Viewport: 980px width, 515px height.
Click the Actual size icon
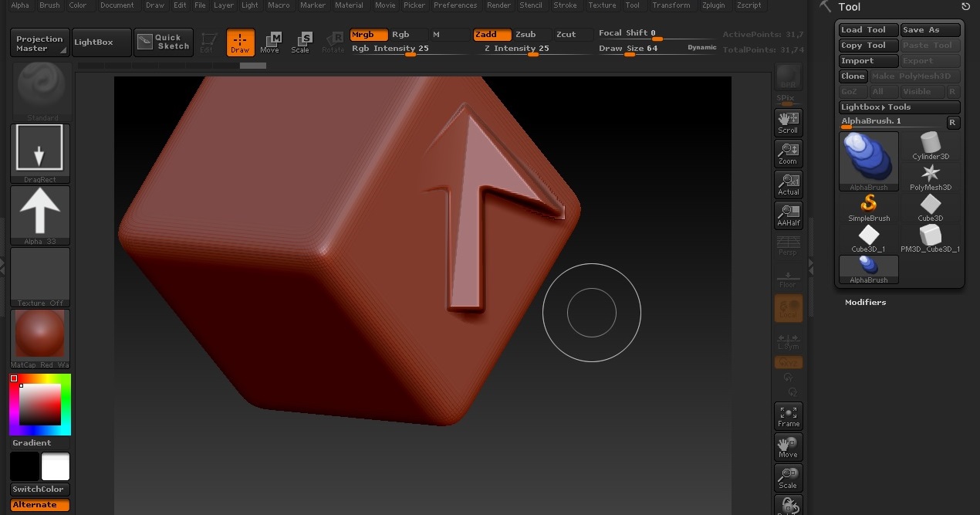click(788, 184)
